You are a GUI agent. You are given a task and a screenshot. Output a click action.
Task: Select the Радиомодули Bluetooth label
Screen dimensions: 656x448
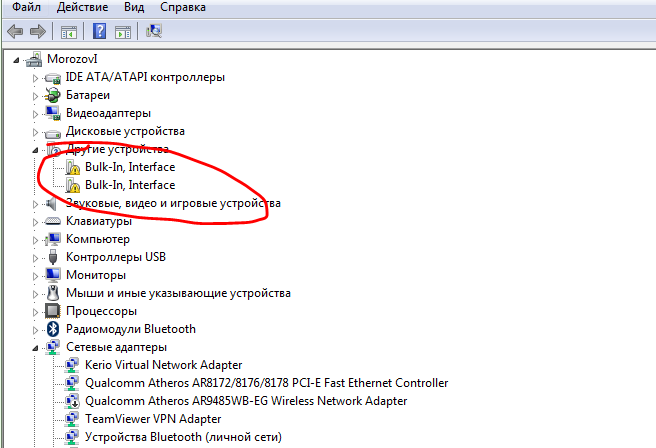pos(131,329)
